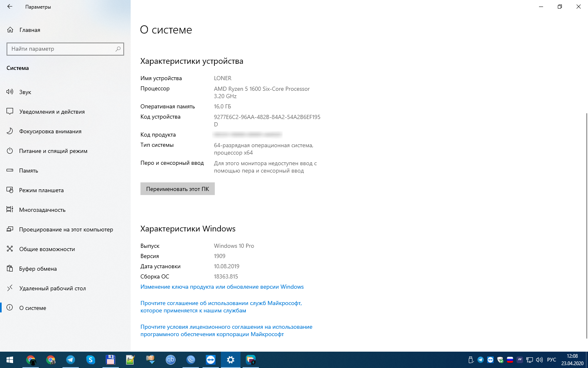Viewport: 588px width, 368px height.
Task: Open Изменение ключа продукта link
Action: [x=222, y=287]
